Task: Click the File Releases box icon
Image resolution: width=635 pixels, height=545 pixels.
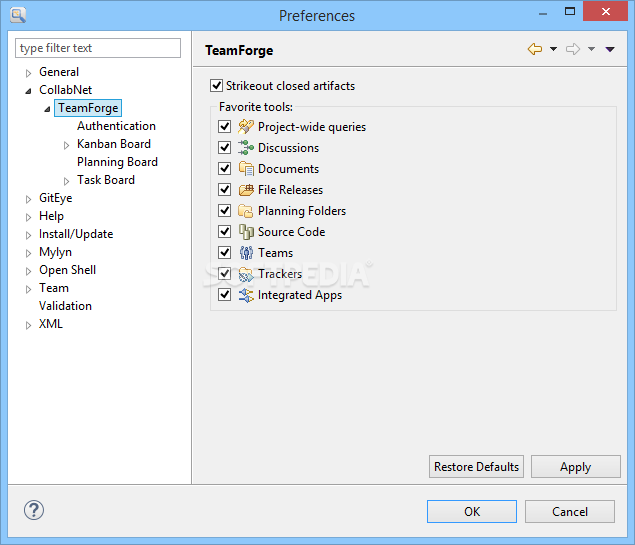Action: (x=246, y=190)
